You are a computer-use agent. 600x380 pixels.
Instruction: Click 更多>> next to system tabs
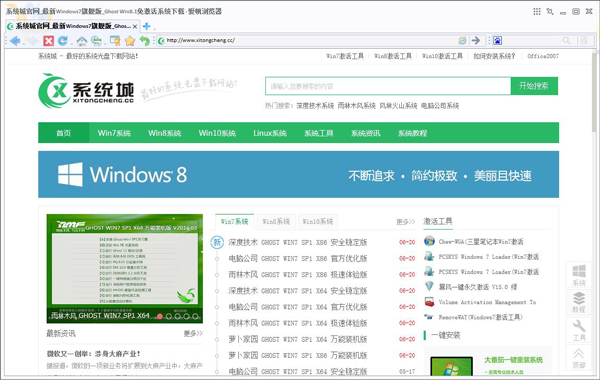pos(406,222)
